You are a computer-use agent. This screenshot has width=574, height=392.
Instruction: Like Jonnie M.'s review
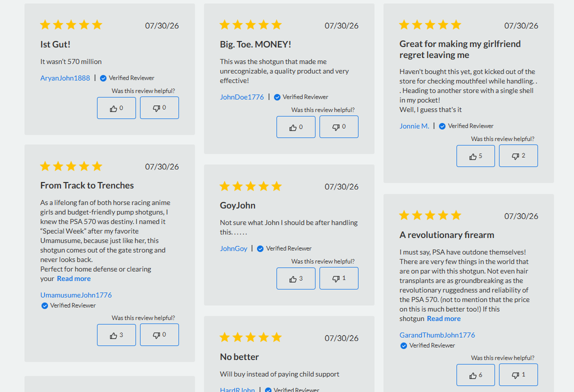coord(475,156)
